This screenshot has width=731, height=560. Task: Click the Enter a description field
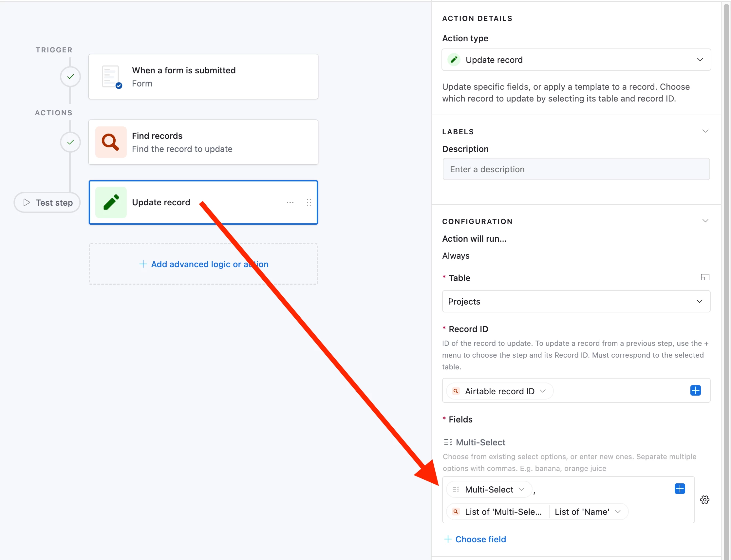click(576, 169)
